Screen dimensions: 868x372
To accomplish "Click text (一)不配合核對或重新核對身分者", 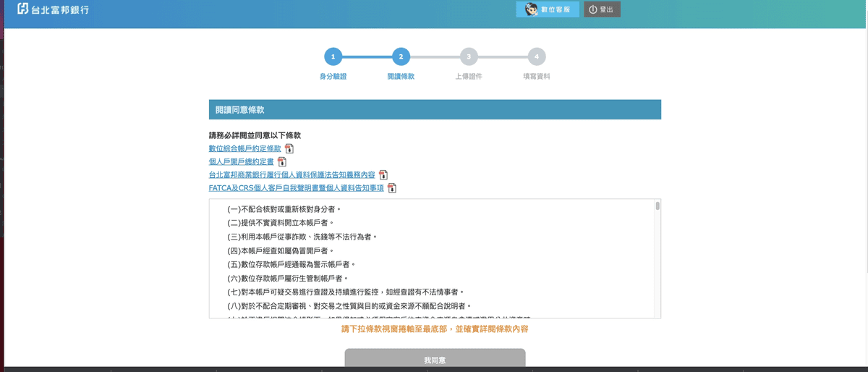I will (x=284, y=209).
